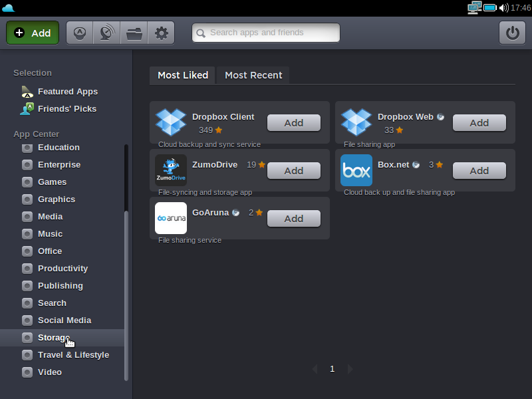The height and width of the screenshot is (399, 532).
Task: Select the Most Liked tab
Action: point(183,75)
